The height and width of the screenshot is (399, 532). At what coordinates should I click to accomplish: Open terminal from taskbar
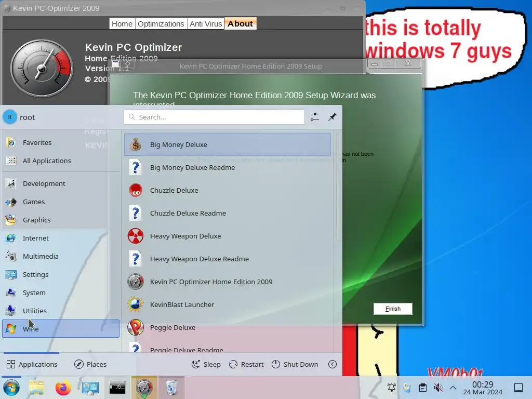pyautogui.click(x=117, y=388)
